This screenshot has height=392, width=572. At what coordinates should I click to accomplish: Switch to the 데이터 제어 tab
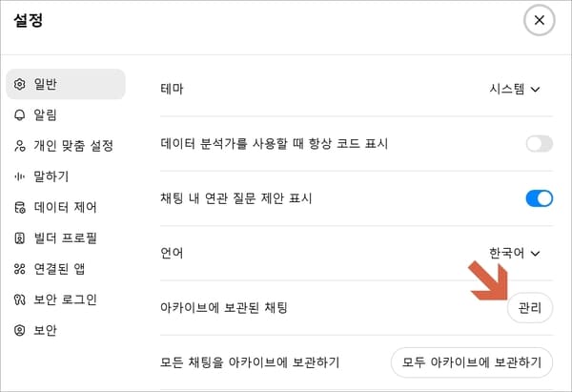(x=66, y=207)
